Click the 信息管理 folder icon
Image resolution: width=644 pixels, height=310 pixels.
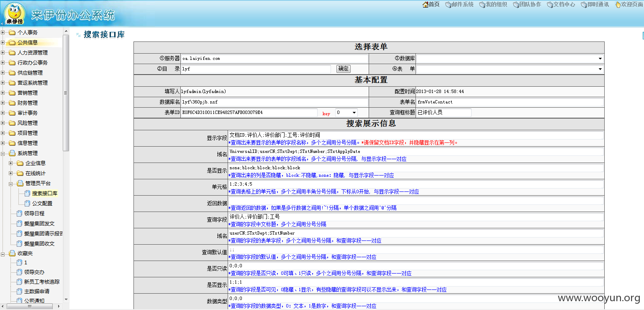[12, 143]
